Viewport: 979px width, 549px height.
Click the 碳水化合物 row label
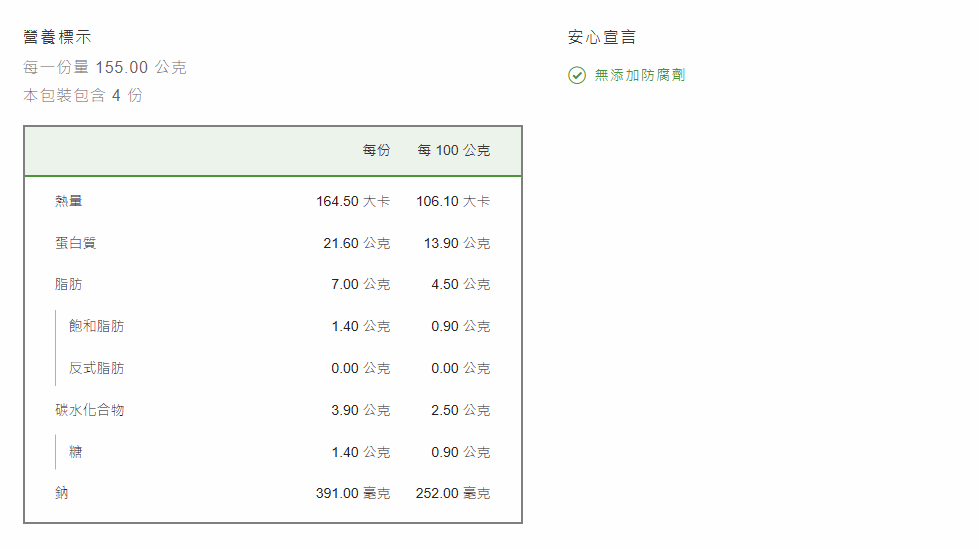pos(89,411)
